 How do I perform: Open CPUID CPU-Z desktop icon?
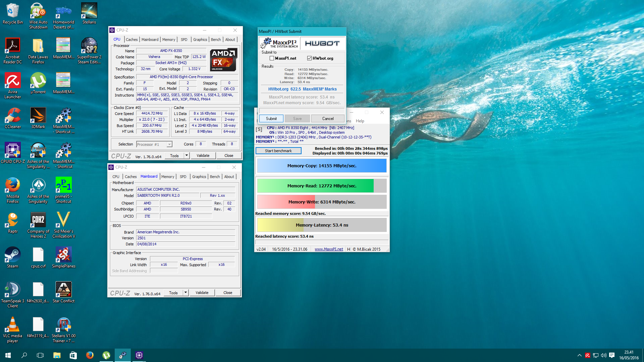(x=13, y=153)
